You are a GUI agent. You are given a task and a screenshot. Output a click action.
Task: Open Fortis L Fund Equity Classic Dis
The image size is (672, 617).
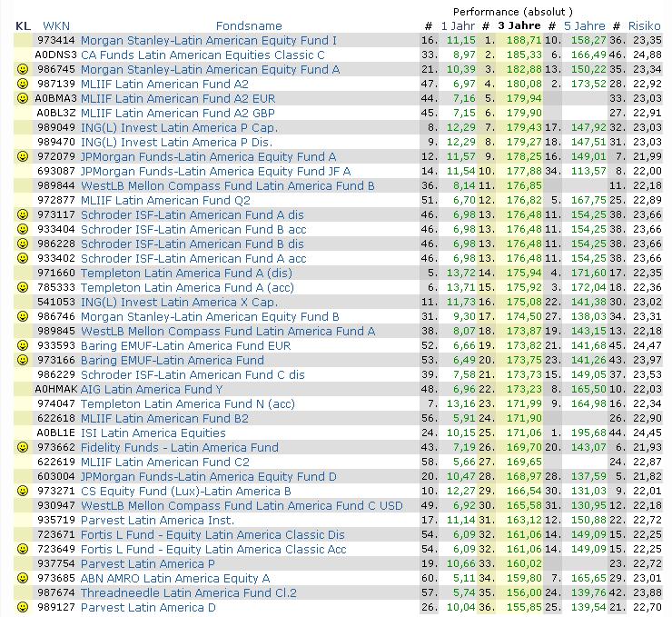click(x=212, y=535)
